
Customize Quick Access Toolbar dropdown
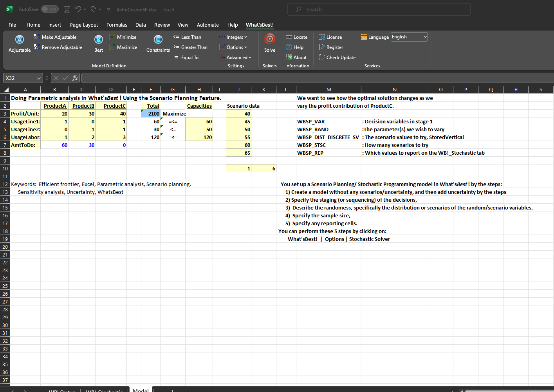(x=108, y=9)
